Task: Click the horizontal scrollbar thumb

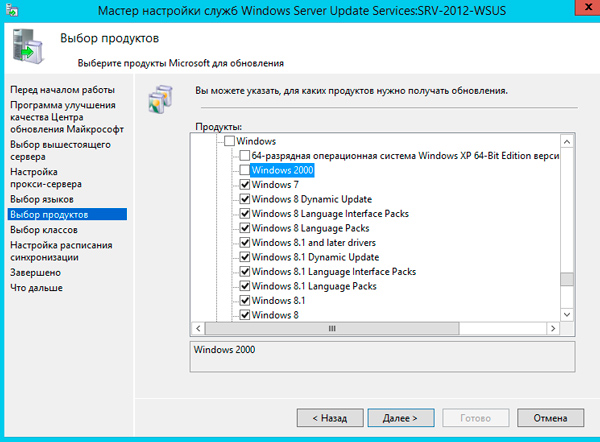Action: tap(332, 328)
